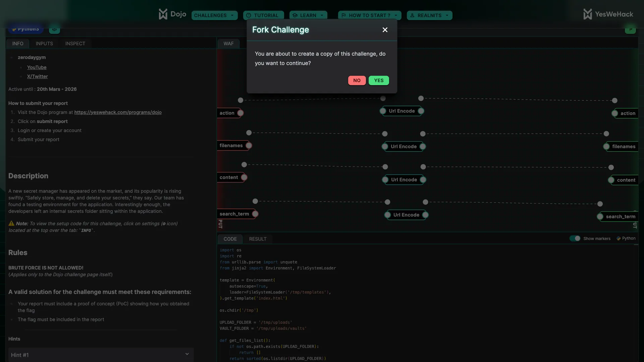
Task: Open the TUTORIAL button in the navbar
Action: tap(263, 15)
